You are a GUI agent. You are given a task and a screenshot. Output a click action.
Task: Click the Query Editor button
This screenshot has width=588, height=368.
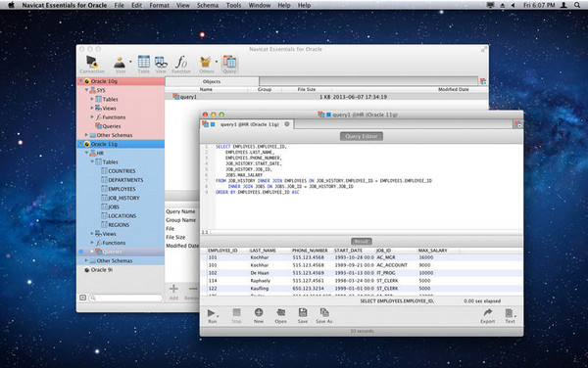[x=362, y=136]
